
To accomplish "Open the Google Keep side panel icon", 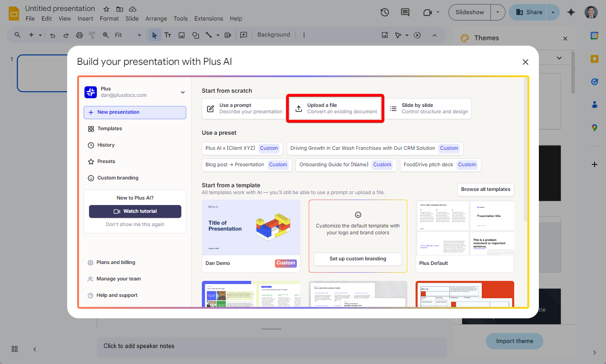I will 594,58.
